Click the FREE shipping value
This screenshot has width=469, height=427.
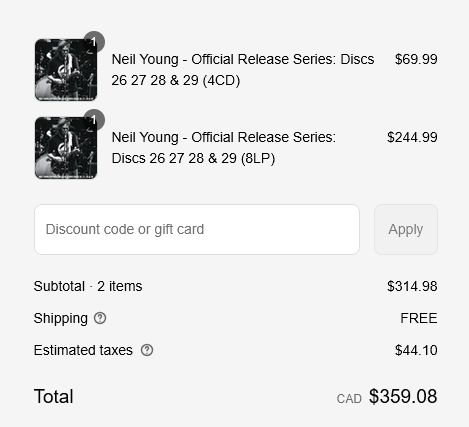pyautogui.click(x=419, y=318)
